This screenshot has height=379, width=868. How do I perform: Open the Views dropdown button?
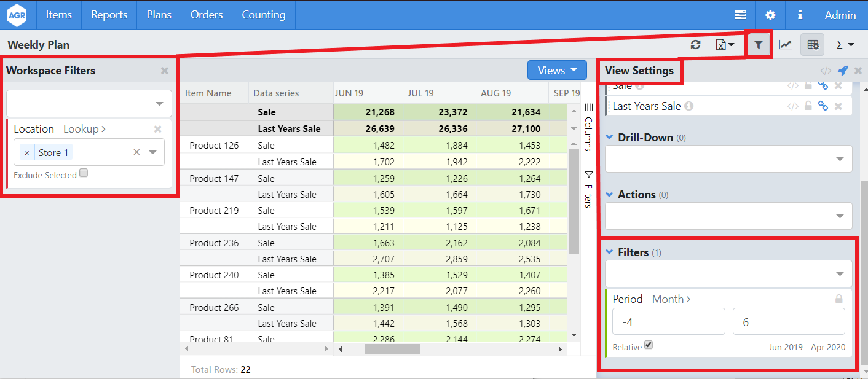(557, 71)
